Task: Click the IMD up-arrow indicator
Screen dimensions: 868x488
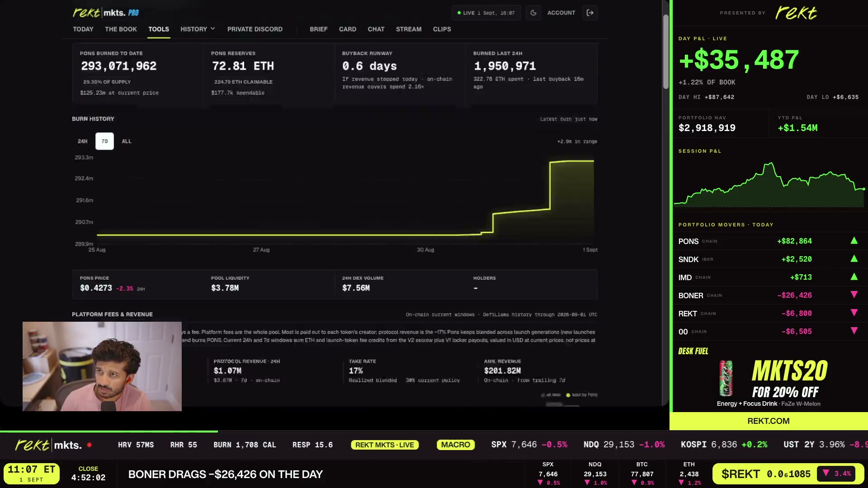Action: pyautogui.click(x=854, y=277)
